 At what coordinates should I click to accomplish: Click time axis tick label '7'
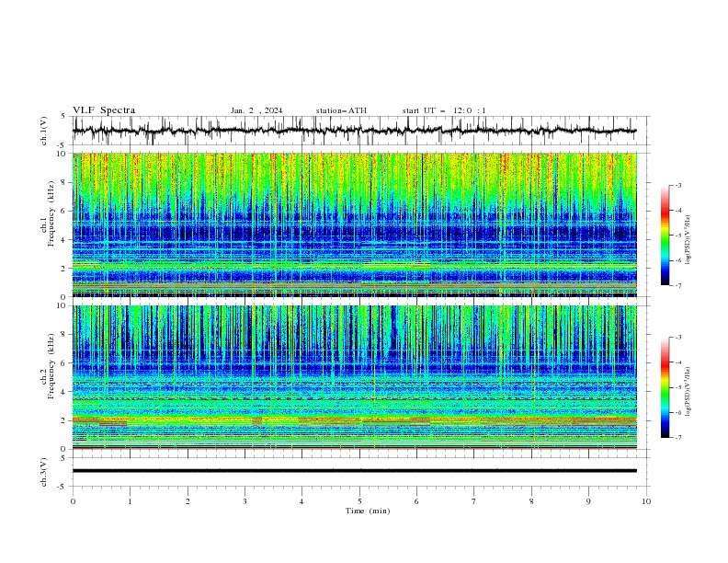click(474, 501)
